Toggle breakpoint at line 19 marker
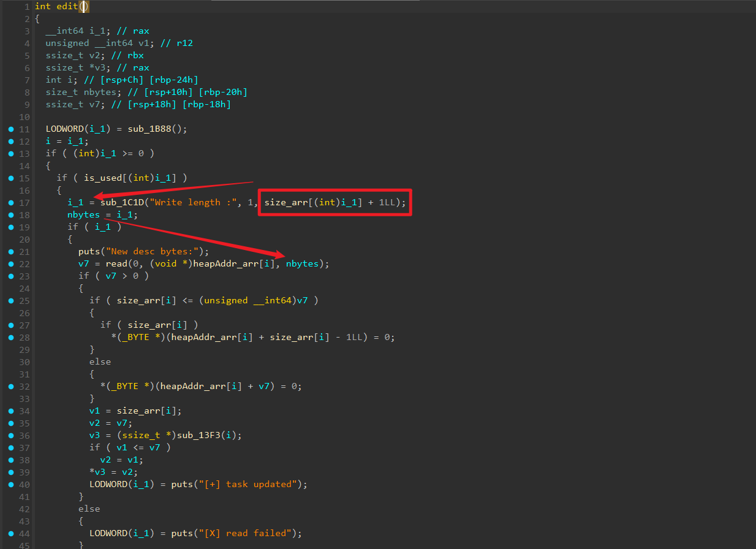 tap(11, 227)
